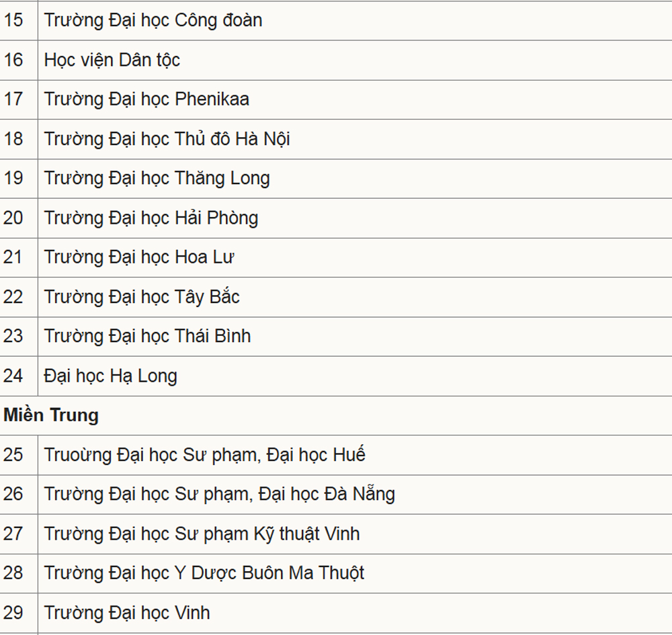Click Trường Đại học Thăng Long entry

click(157, 178)
